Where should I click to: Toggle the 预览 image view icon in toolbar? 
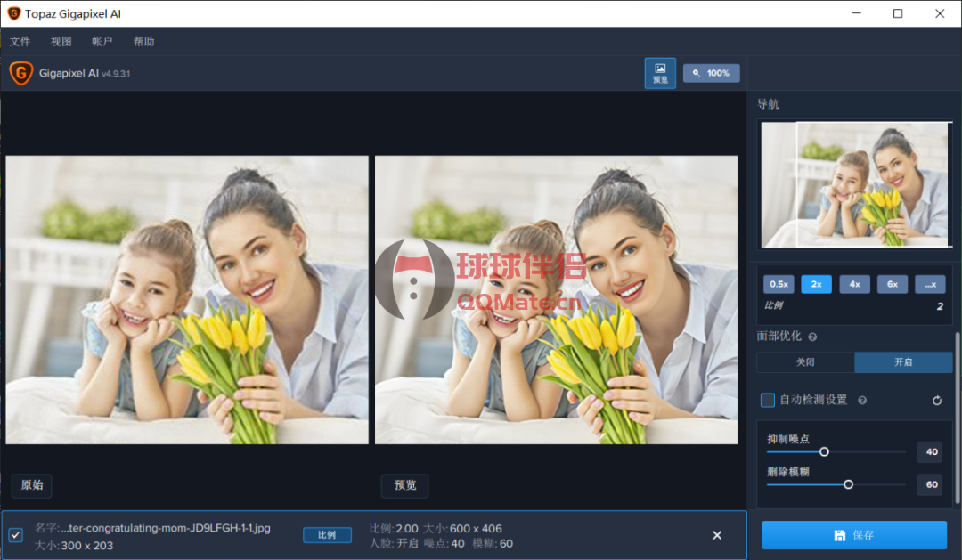660,73
